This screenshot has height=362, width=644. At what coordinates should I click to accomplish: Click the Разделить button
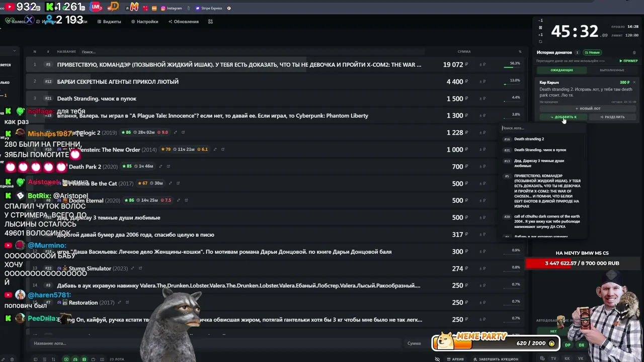pos(612,117)
